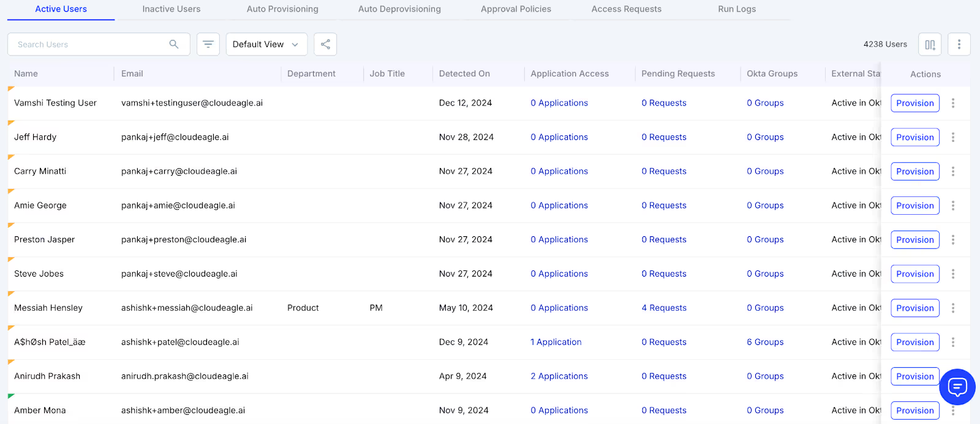Open the Auto Provisioning tab
This screenshot has width=980, height=424.
tap(282, 9)
